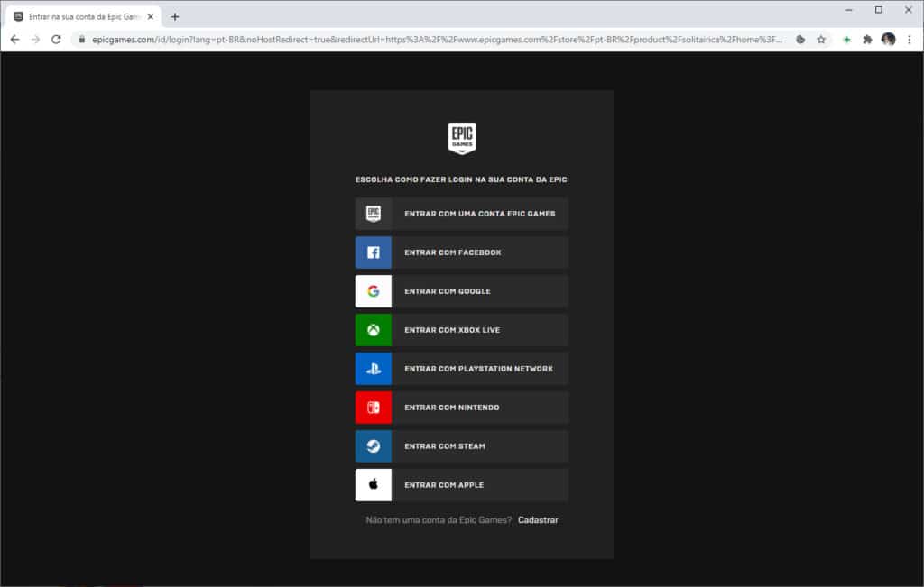The image size is (924, 587).
Task: Click the green plus extension icon
Action: [x=846, y=40]
